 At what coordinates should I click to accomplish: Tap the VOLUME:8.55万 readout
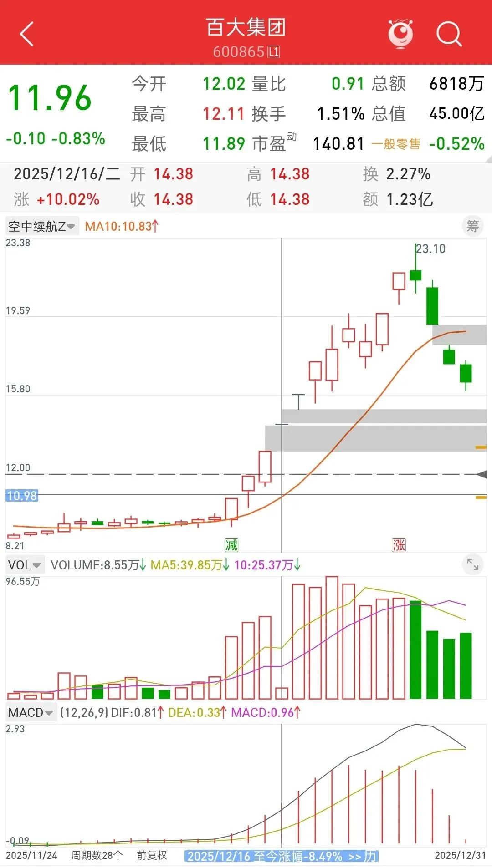(98, 565)
